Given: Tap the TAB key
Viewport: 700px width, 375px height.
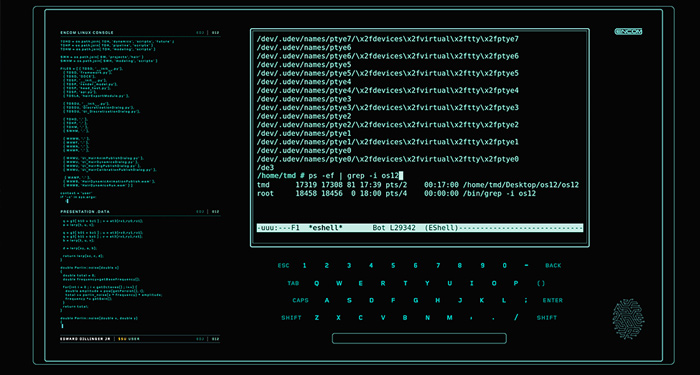Looking at the screenshot, I should coord(293,283).
